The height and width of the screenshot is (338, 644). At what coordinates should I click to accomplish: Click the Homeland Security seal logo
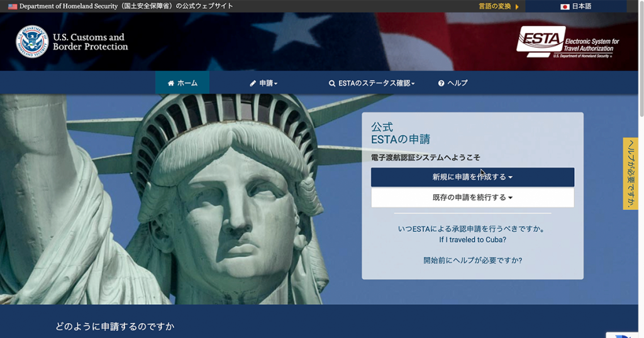pyautogui.click(x=32, y=41)
